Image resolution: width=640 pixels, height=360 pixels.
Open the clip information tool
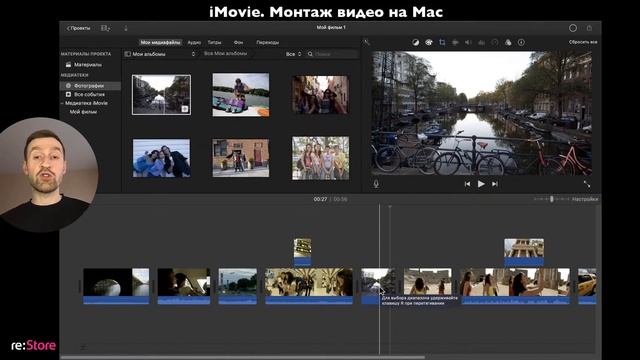[521, 42]
